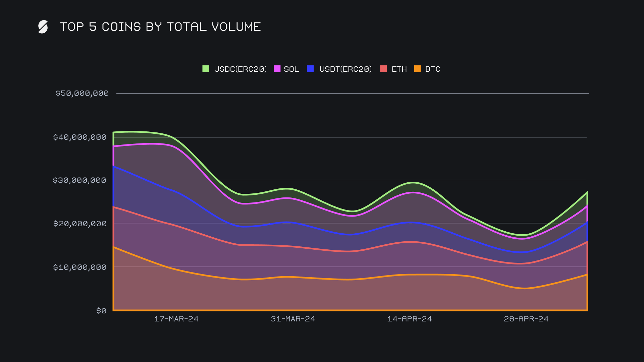Screen dimensions: 644x362
Task: Click the red ETH legend swatch
Action: point(383,69)
